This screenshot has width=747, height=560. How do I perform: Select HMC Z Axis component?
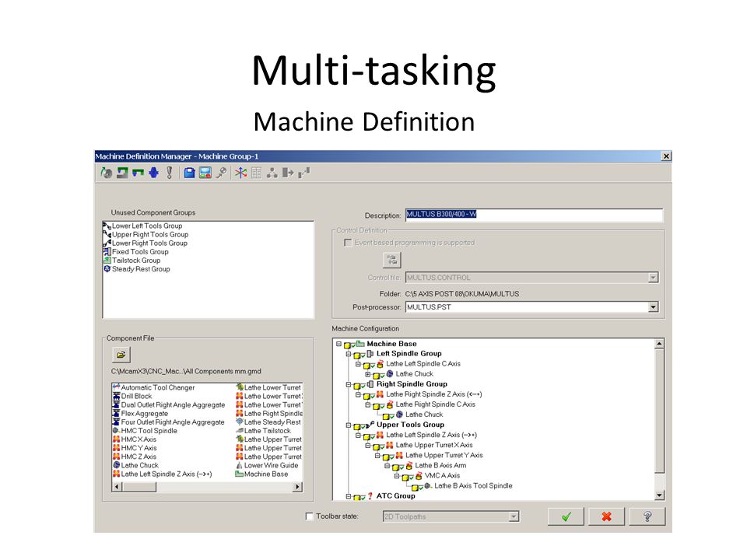click(139, 457)
